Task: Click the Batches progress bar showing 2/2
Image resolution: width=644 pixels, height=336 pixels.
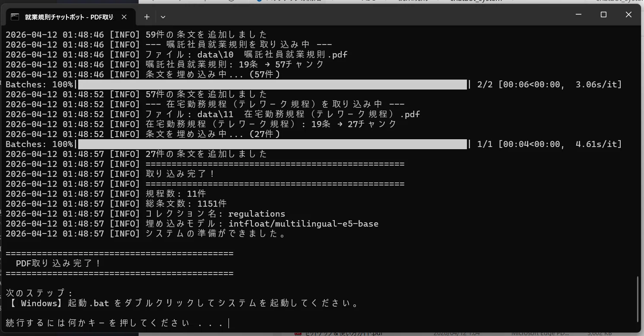Action: tap(273, 84)
